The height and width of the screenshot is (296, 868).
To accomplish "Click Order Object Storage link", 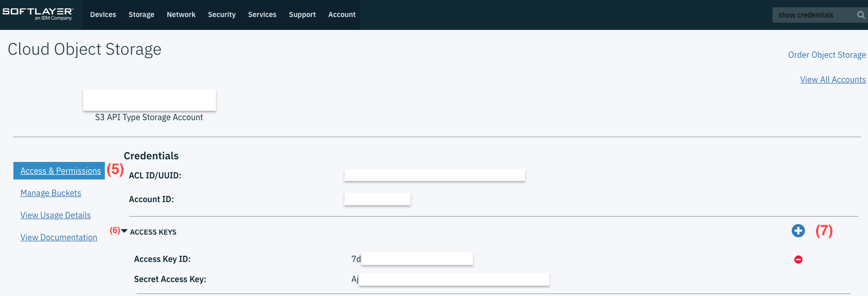I will 827,55.
